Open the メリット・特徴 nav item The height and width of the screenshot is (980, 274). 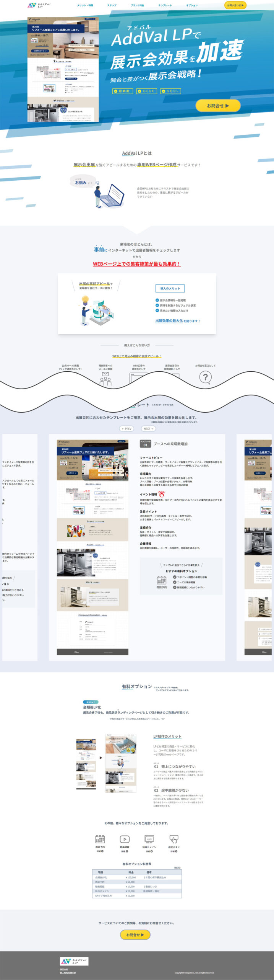click(85, 5)
